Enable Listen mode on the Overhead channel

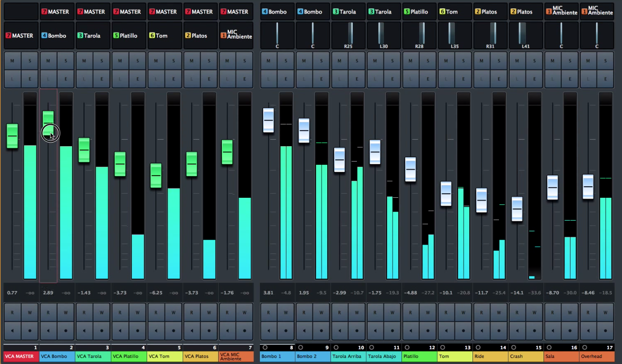tap(589, 78)
